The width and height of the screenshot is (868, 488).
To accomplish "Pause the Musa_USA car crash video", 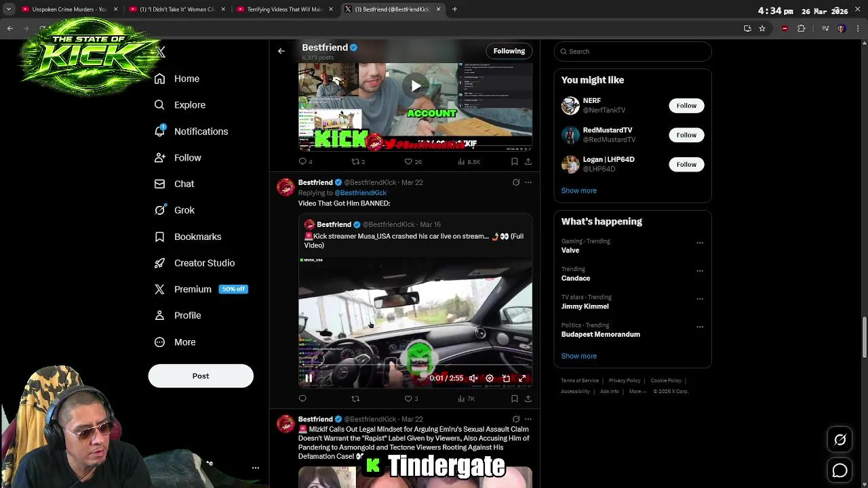I will tap(309, 378).
